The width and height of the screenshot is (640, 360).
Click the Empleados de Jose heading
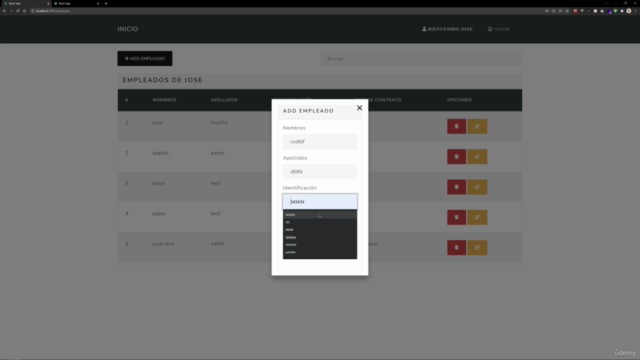pos(162,80)
